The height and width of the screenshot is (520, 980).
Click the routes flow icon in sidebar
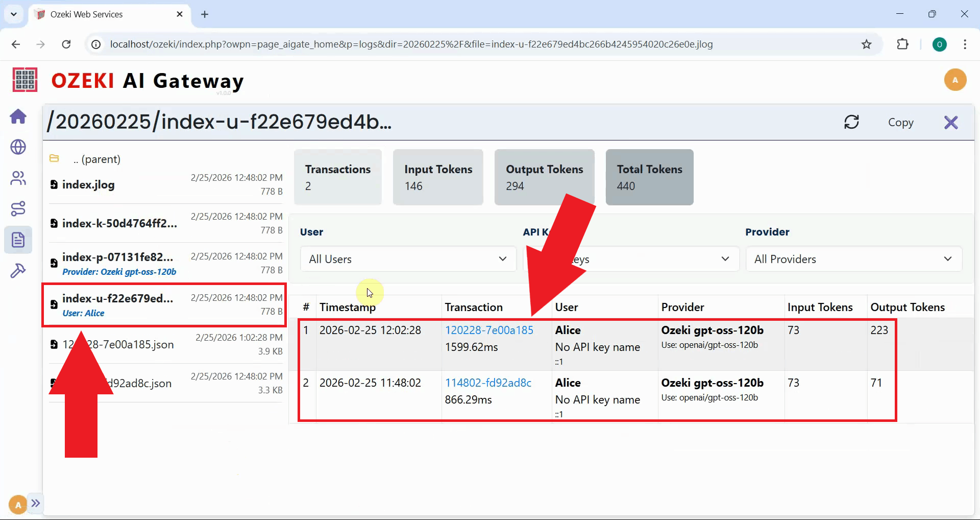pos(18,208)
